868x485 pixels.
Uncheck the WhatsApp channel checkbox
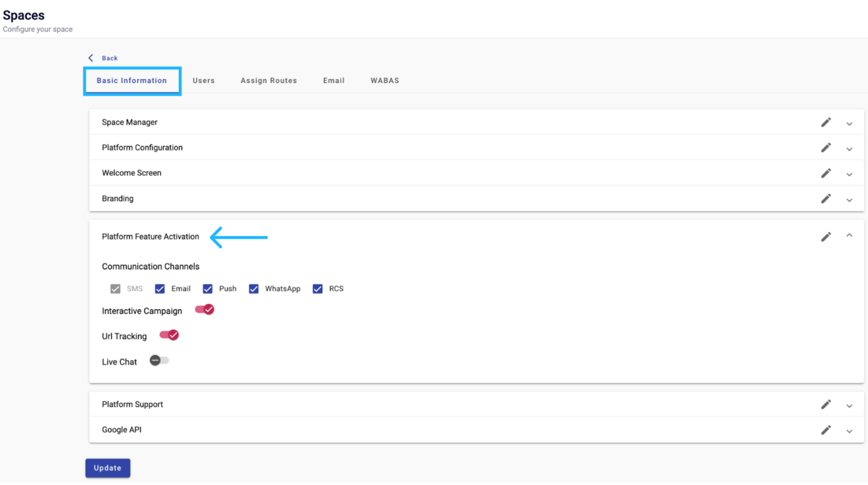point(253,289)
